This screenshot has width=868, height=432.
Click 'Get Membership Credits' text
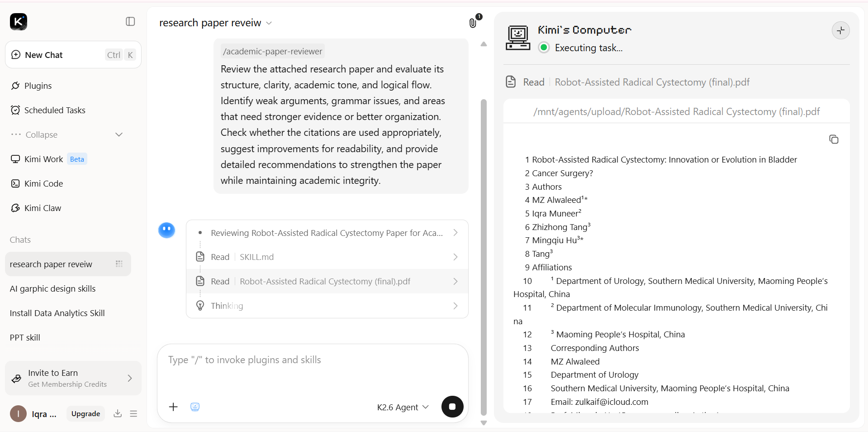pos(67,384)
